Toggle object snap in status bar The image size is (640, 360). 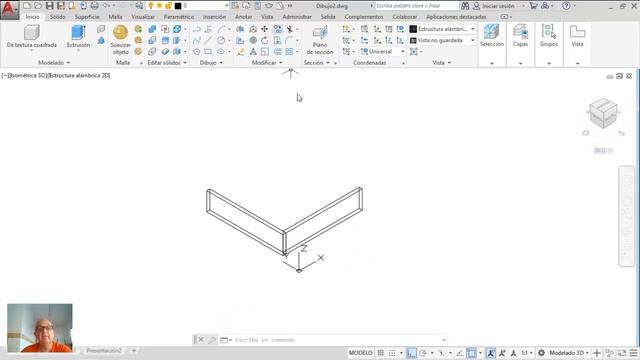[x=471, y=353]
